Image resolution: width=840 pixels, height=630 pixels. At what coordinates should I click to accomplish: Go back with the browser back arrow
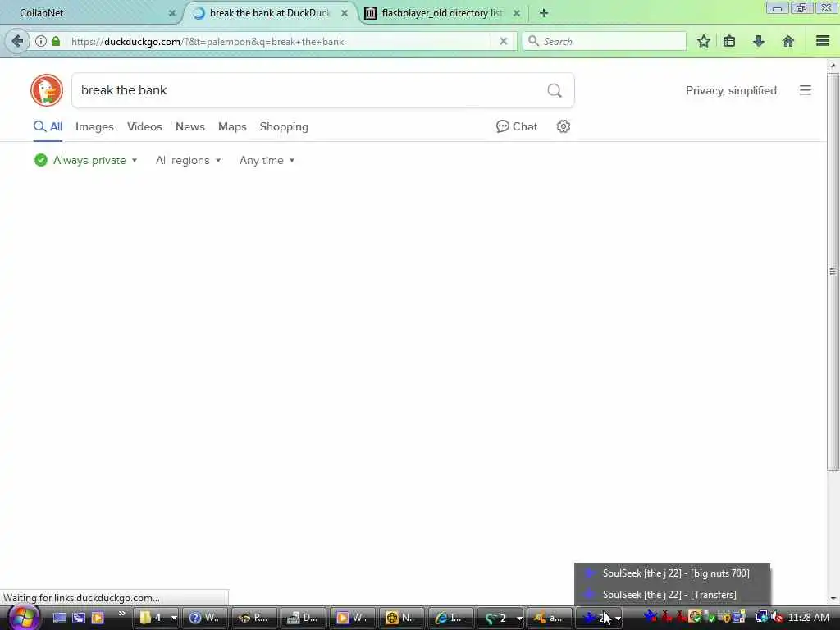(17, 41)
